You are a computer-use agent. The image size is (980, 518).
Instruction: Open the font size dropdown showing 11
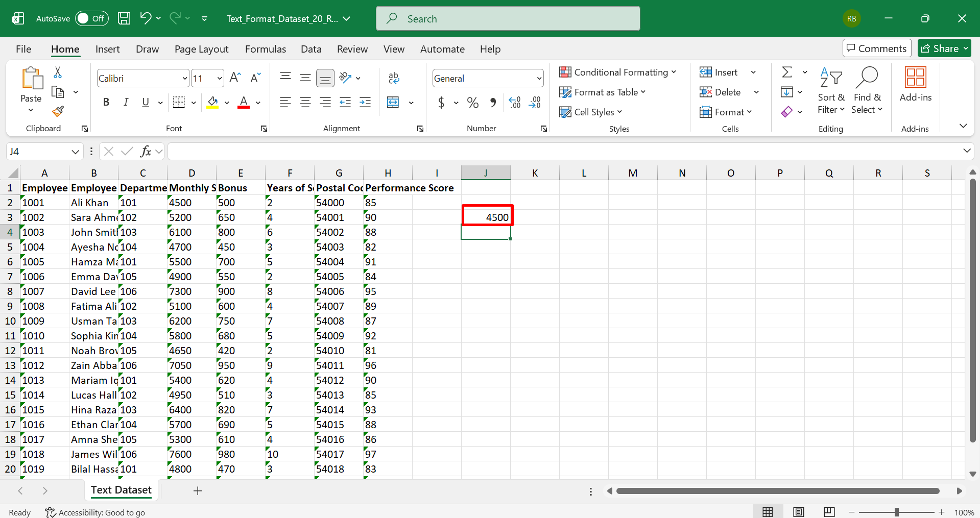pos(219,78)
